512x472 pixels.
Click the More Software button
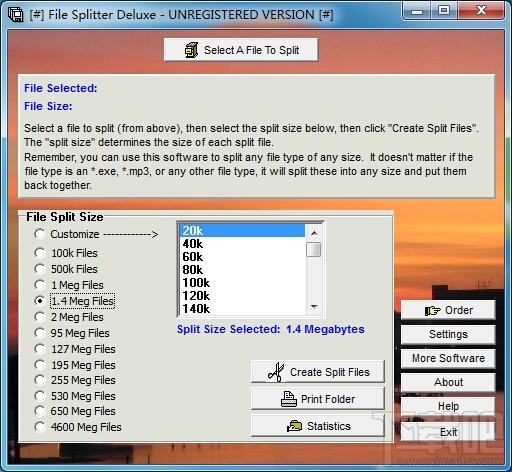click(448, 358)
